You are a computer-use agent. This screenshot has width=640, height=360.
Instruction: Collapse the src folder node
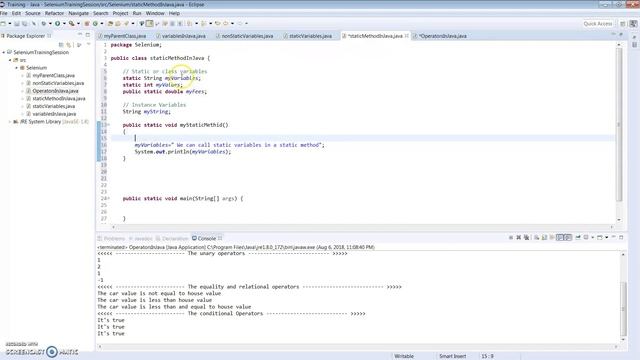tap(10, 60)
